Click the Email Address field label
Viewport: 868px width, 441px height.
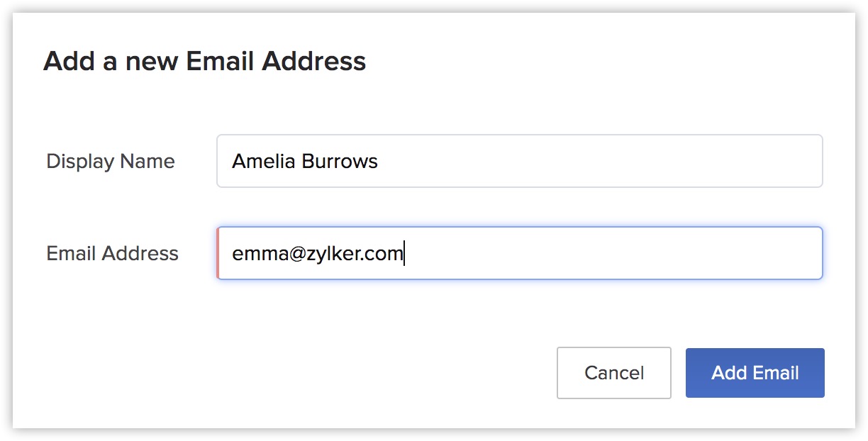[x=112, y=254]
